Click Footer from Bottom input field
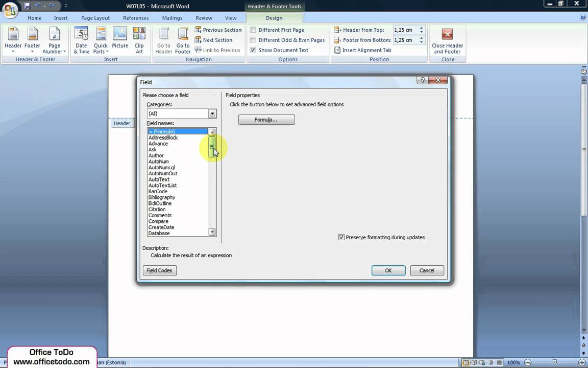The height and width of the screenshot is (368, 588). (x=406, y=40)
